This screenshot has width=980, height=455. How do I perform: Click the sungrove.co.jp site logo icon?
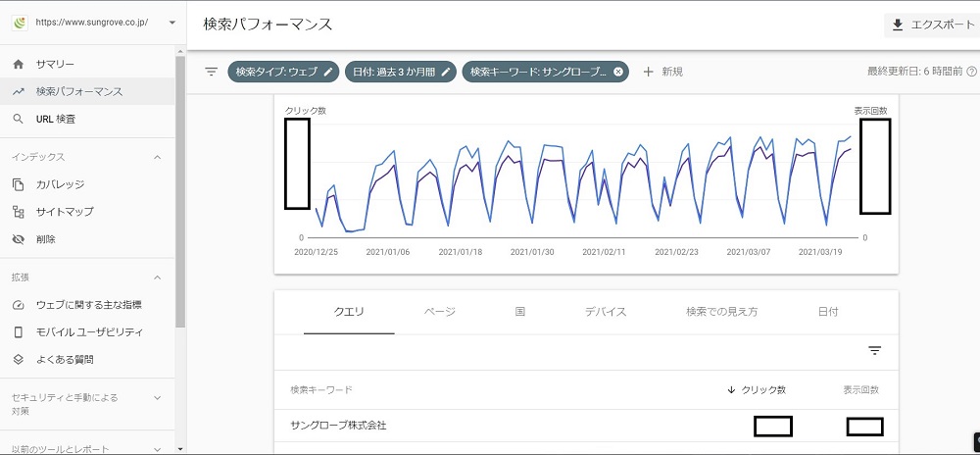[20, 23]
